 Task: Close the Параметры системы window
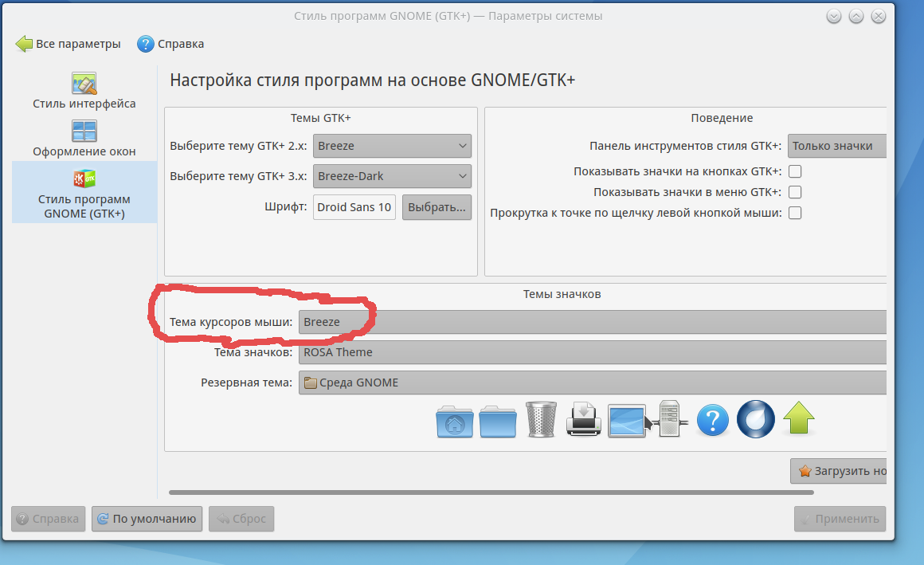click(878, 17)
